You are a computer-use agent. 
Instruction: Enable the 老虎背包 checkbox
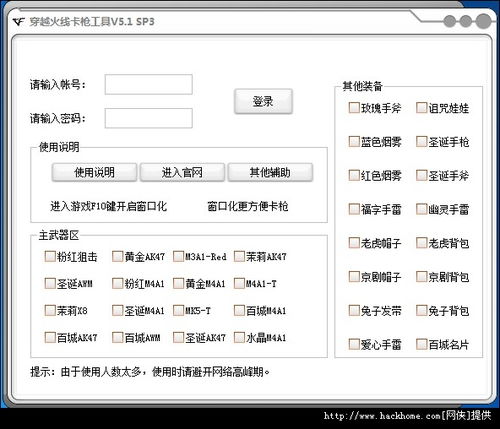422,243
